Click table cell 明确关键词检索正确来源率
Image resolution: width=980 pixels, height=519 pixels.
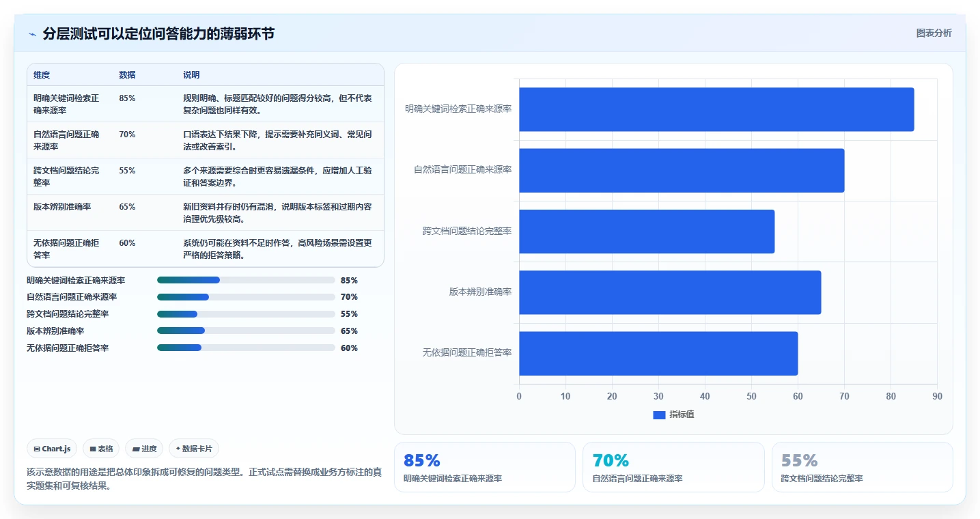(x=66, y=104)
